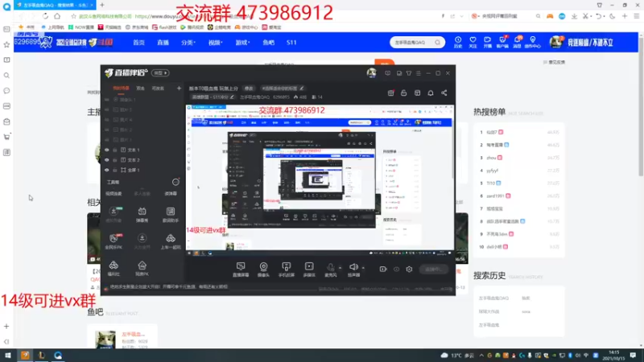Open the browser refresh button
The width and height of the screenshot is (644, 362).
pos(45,16)
